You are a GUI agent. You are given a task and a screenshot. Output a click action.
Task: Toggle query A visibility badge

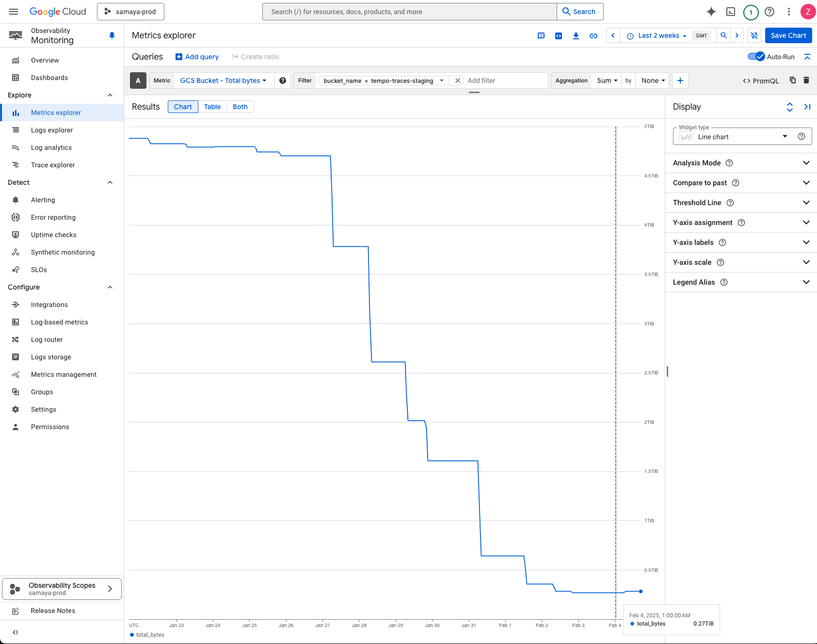pos(138,80)
